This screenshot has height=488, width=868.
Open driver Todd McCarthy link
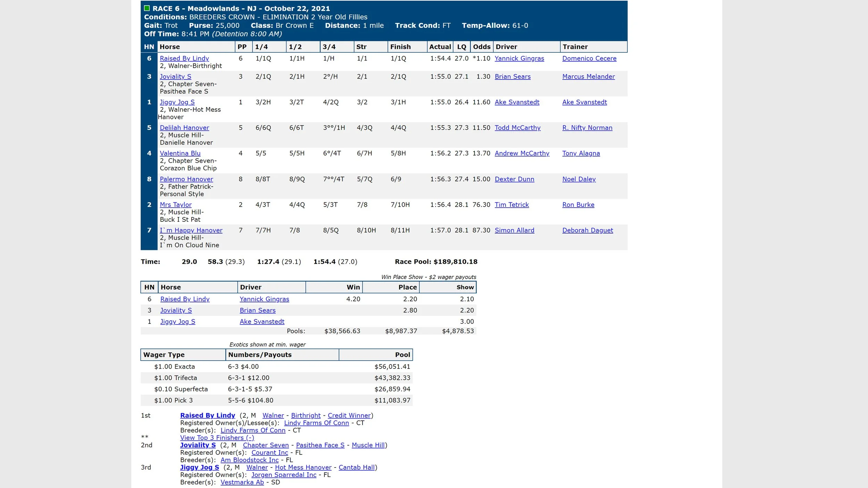pyautogui.click(x=518, y=128)
